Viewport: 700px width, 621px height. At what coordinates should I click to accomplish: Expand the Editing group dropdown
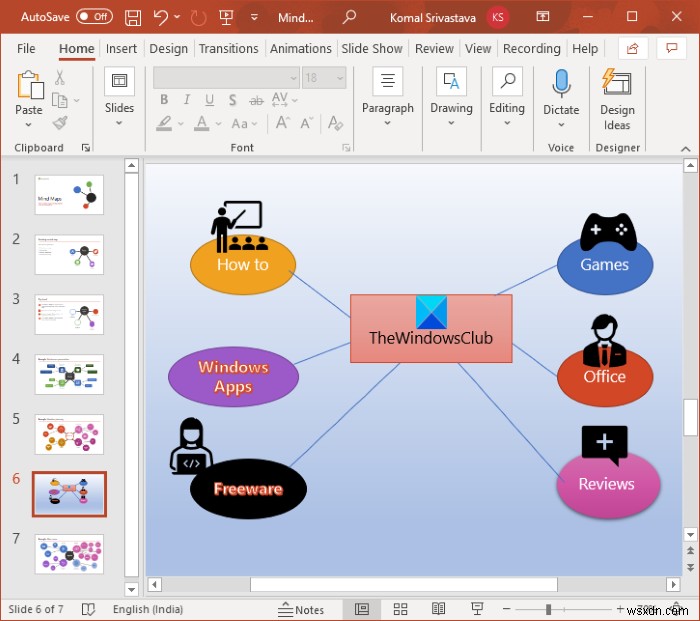coord(507,123)
